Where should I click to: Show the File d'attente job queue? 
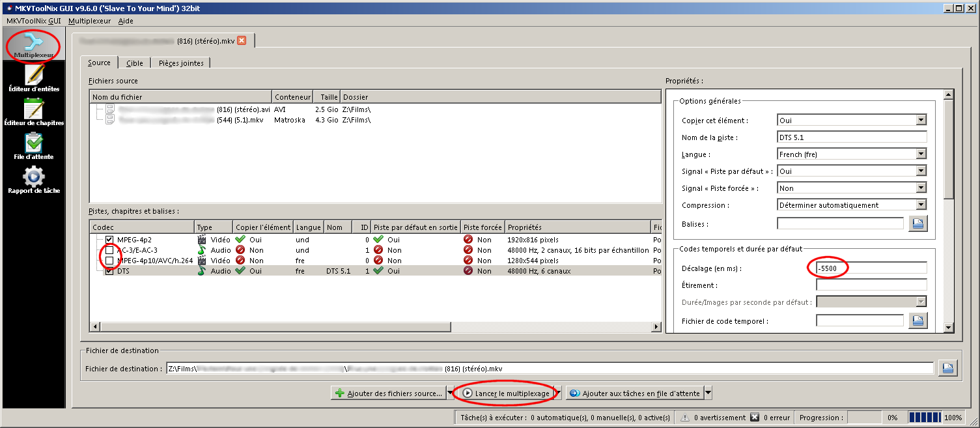(x=33, y=145)
